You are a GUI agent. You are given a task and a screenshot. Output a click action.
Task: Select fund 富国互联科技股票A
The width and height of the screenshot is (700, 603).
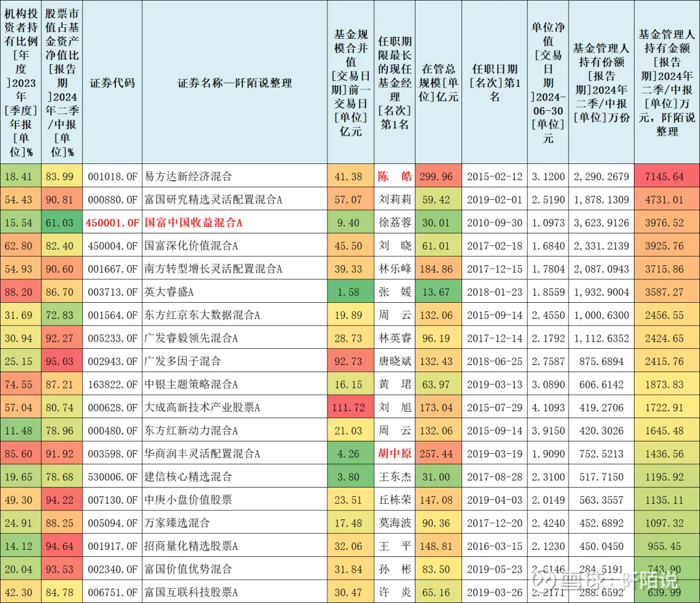pyautogui.click(x=191, y=592)
